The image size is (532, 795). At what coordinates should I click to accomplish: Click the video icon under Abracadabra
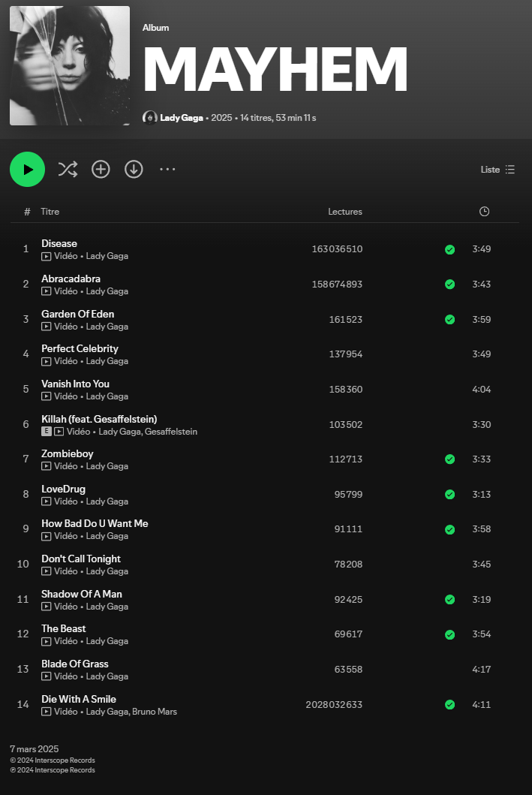click(46, 291)
